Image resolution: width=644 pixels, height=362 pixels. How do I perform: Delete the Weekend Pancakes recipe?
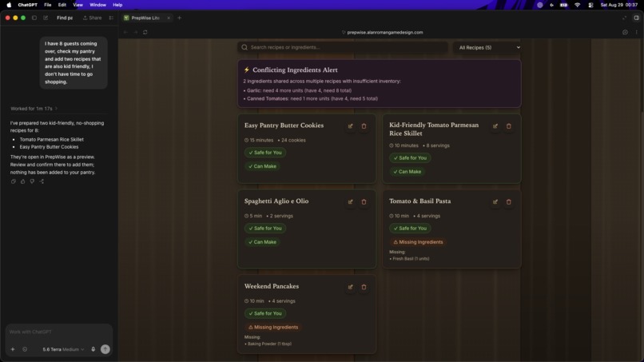coord(364,287)
